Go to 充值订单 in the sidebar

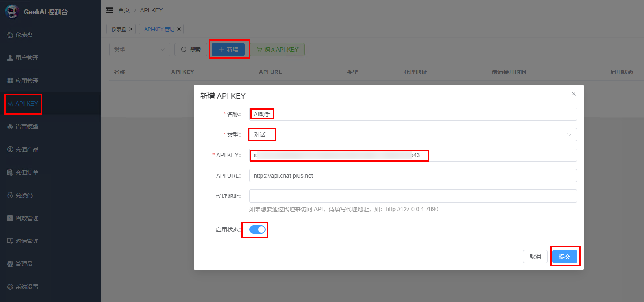point(50,172)
